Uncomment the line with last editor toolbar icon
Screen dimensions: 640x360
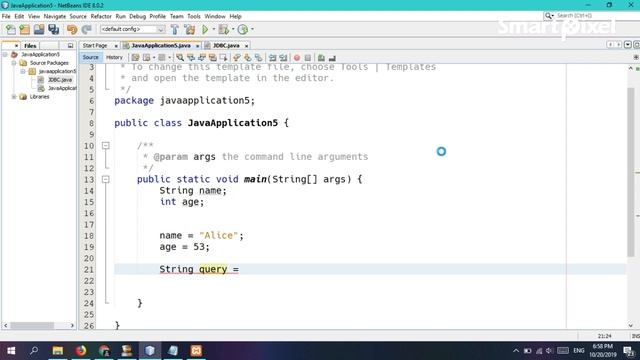332,58
